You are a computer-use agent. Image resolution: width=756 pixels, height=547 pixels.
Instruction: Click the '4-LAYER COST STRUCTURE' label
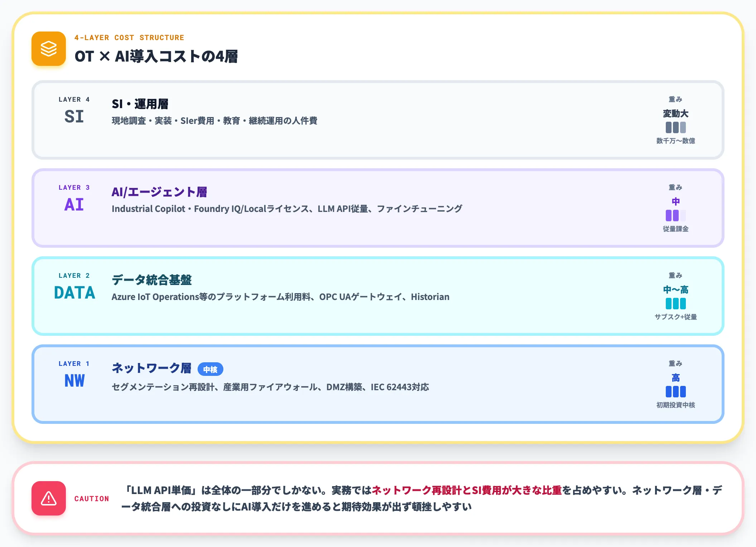(x=129, y=38)
